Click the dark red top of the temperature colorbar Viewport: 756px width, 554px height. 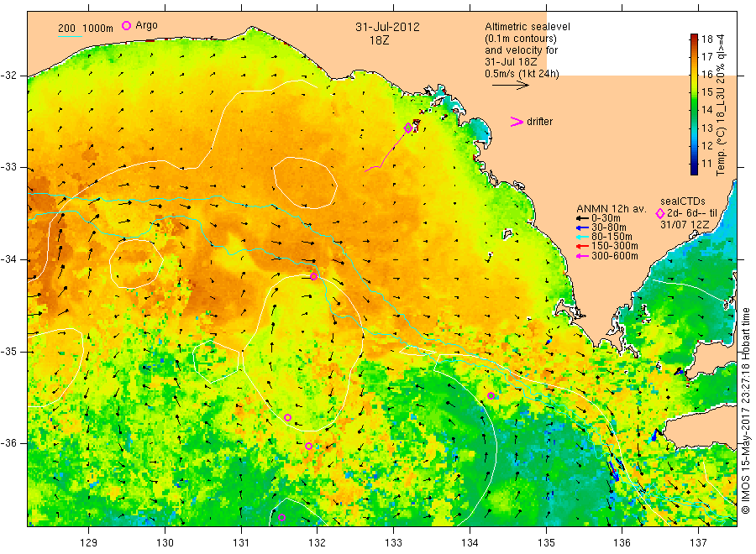point(695,37)
